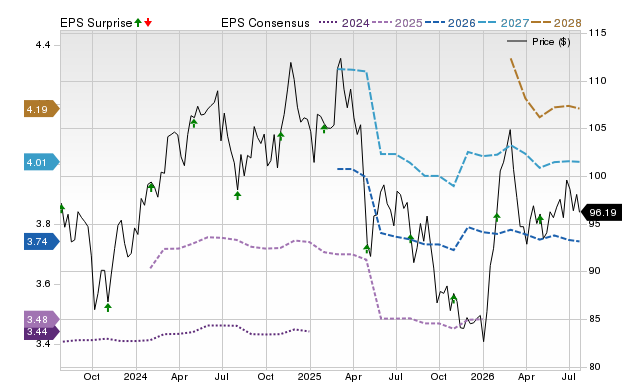Toggle the Price ($) legend entry
The height and width of the screenshot is (382, 640).
539,42
